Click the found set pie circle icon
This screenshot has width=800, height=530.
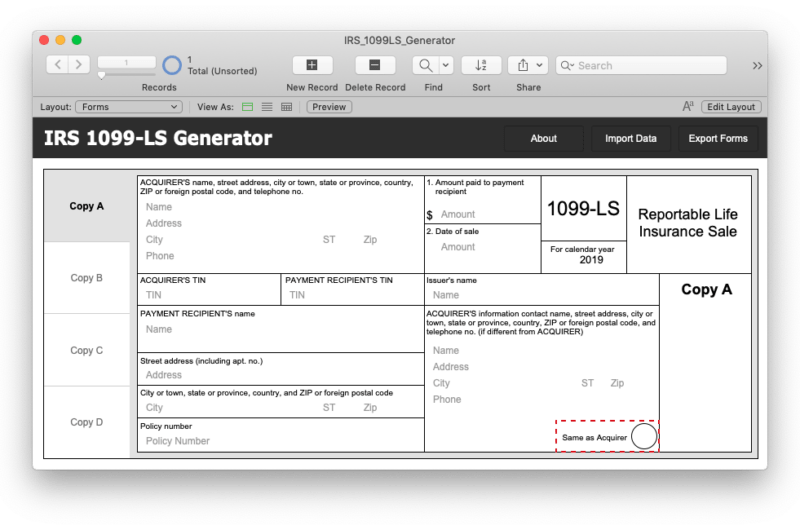pyautogui.click(x=172, y=65)
